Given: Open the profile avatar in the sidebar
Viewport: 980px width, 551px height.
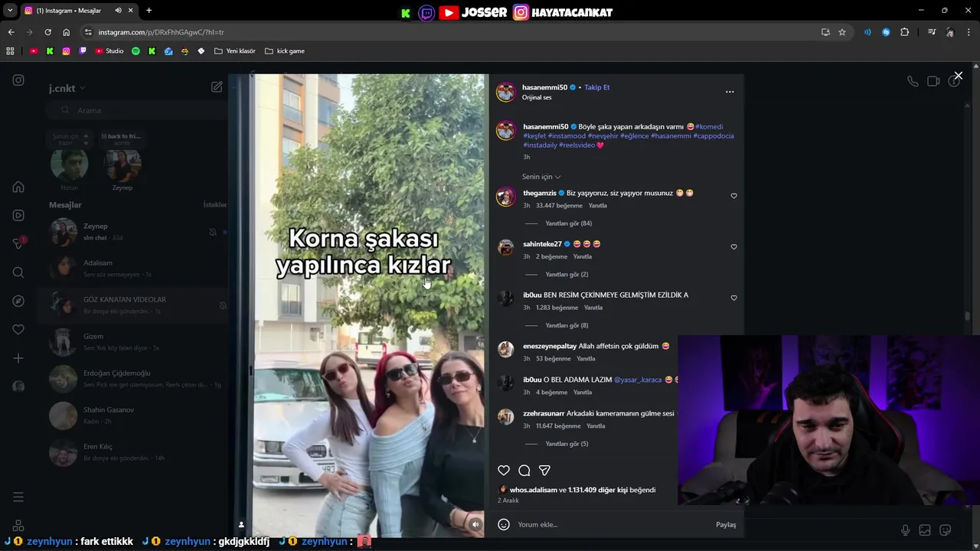Looking at the screenshot, I should pyautogui.click(x=18, y=386).
